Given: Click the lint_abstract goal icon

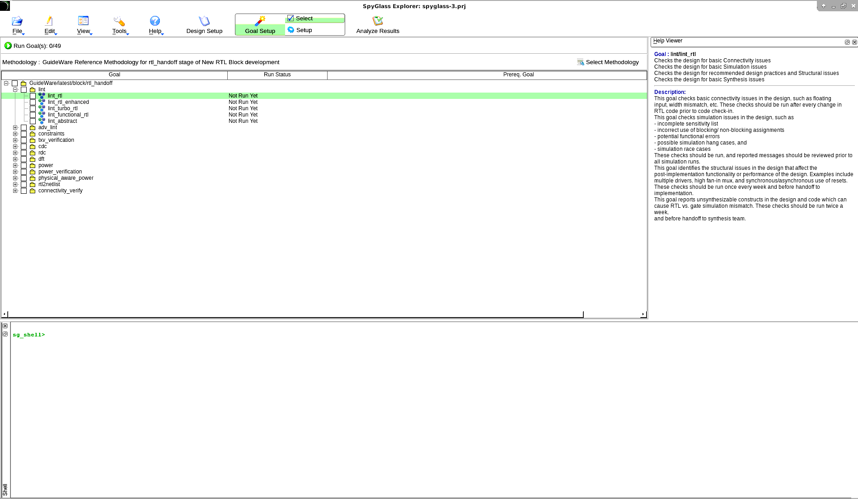Looking at the screenshot, I should coord(42,121).
